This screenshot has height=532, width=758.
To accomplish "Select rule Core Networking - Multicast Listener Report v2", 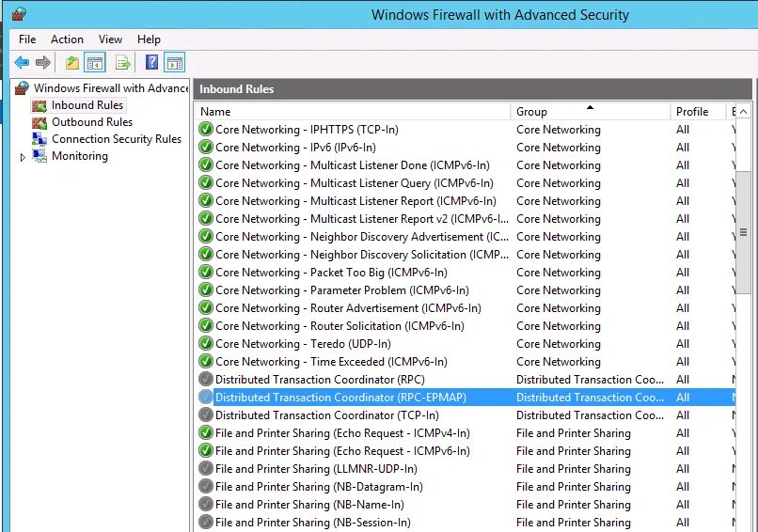I will pos(362,219).
